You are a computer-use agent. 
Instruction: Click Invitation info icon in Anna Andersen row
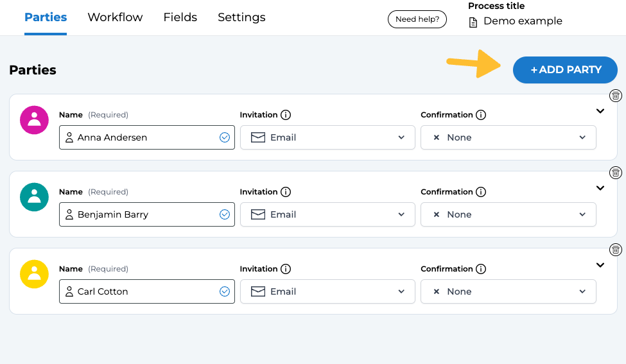point(286,115)
